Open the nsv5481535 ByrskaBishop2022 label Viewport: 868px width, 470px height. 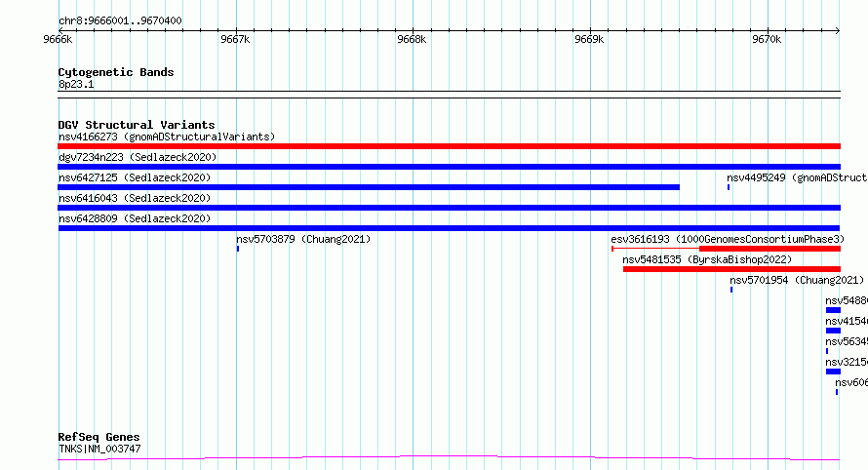[x=707, y=259]
